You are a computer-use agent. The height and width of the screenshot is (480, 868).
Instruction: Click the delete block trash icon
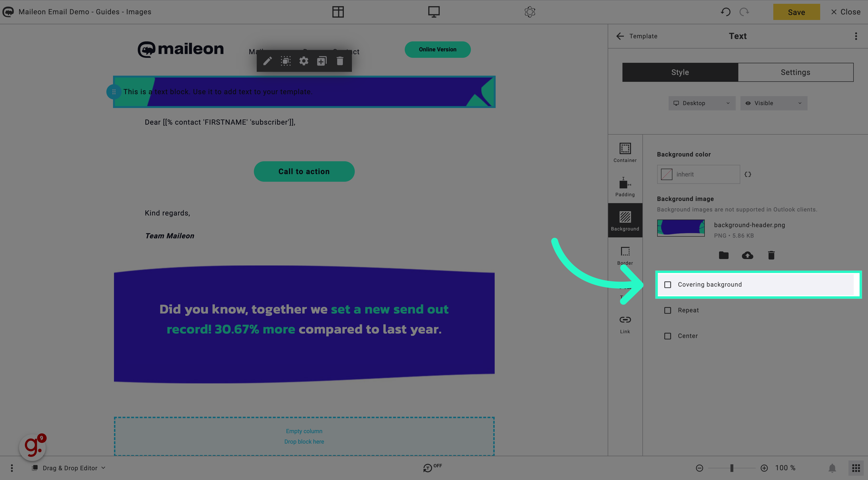(340, 61)
